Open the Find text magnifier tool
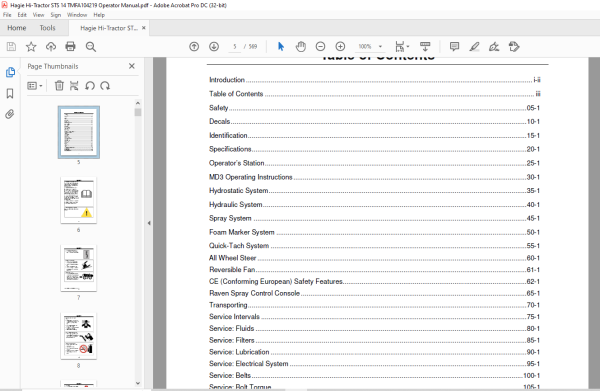Screen dimensions: 600x391 click(91, 47)
